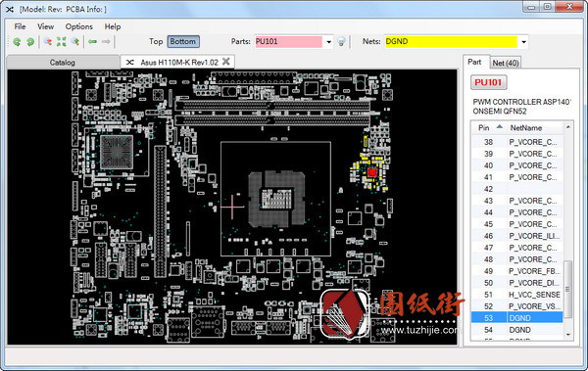The height and width of the screenshot is (371, 588).
Task: Click the pin list scrollbar thumb
Action: click(567, 290)
